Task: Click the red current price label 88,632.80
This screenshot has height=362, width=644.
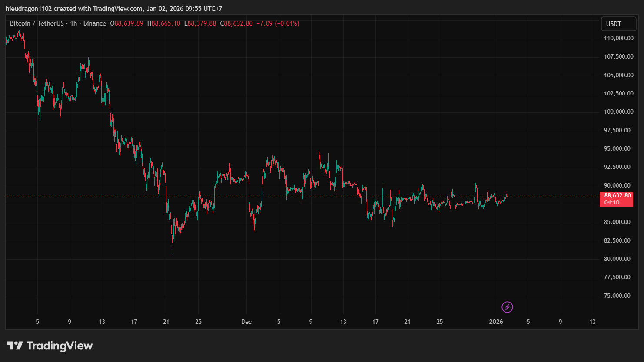Action: coord(617,196)
